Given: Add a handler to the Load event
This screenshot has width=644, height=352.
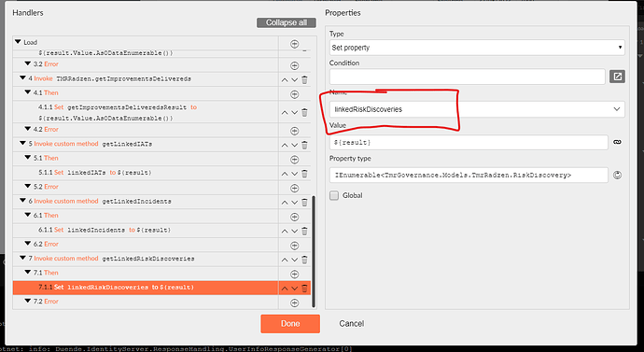Looking at the screenshot, I should tap(294, 44).
